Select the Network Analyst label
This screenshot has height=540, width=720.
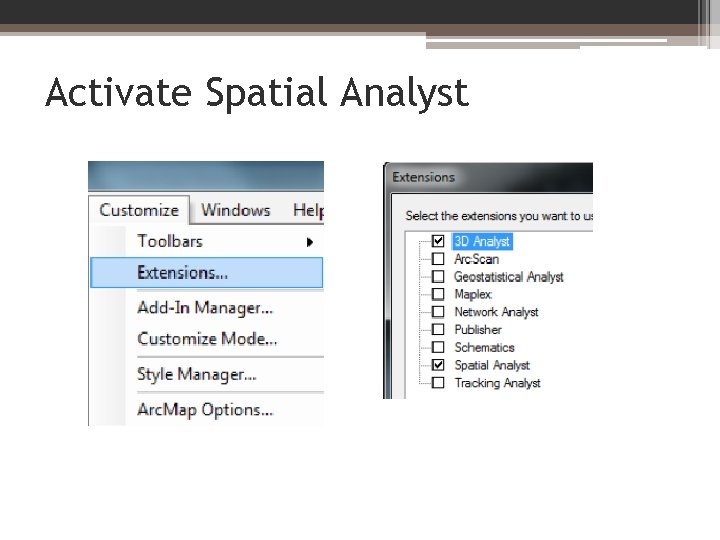coord(496,312)
